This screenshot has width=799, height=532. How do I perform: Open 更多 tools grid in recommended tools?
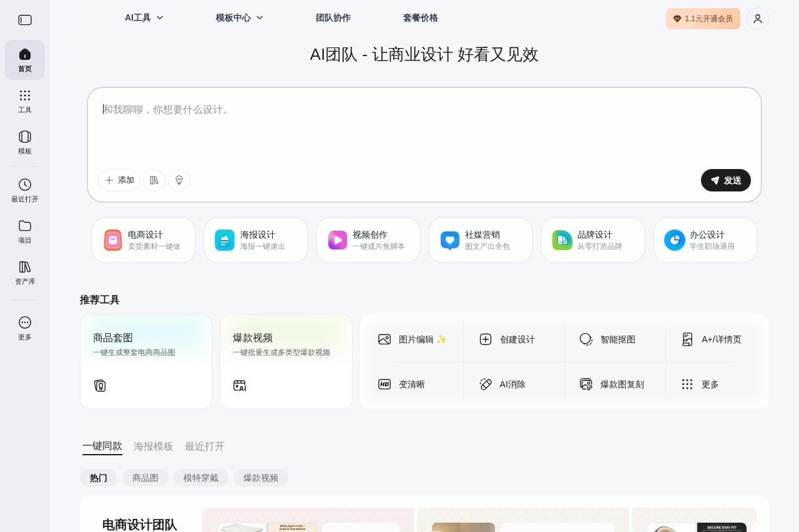coord(700,384)
